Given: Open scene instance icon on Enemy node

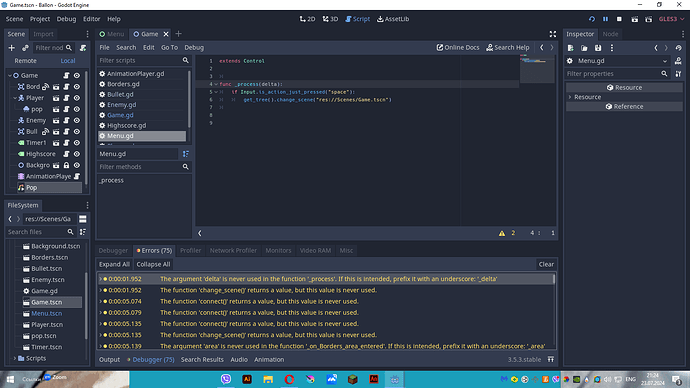Looking at the screenshot, I should (56, 121).
